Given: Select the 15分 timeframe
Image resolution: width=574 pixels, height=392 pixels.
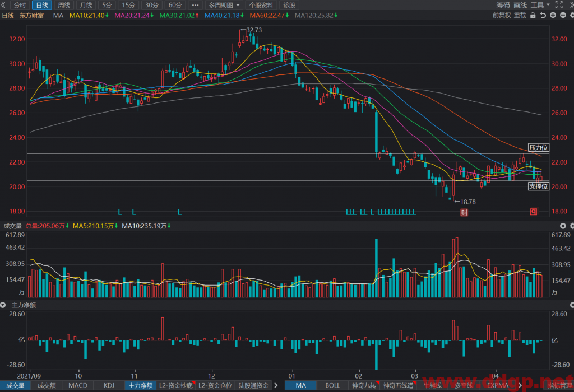Looking at the screenshot, I should coord(128,5).
